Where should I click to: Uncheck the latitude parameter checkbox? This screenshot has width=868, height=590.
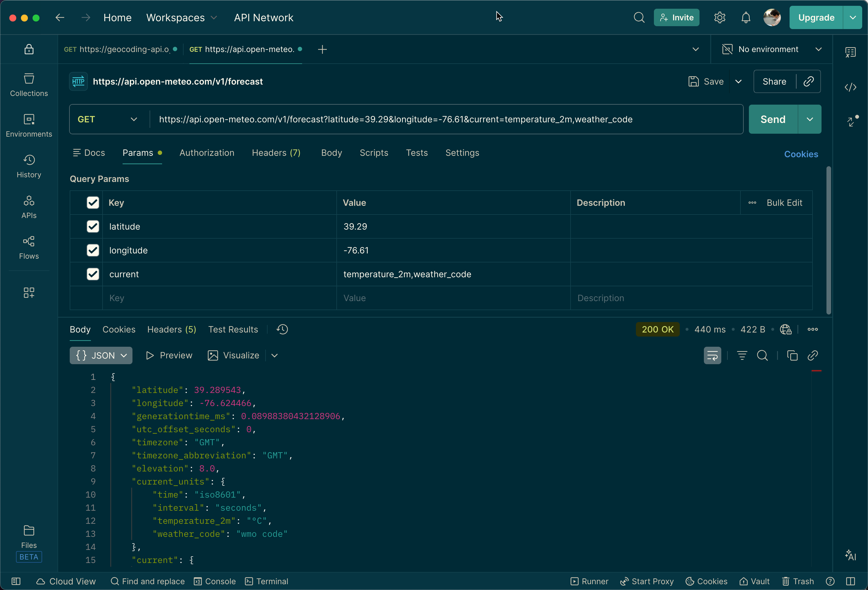93,226
